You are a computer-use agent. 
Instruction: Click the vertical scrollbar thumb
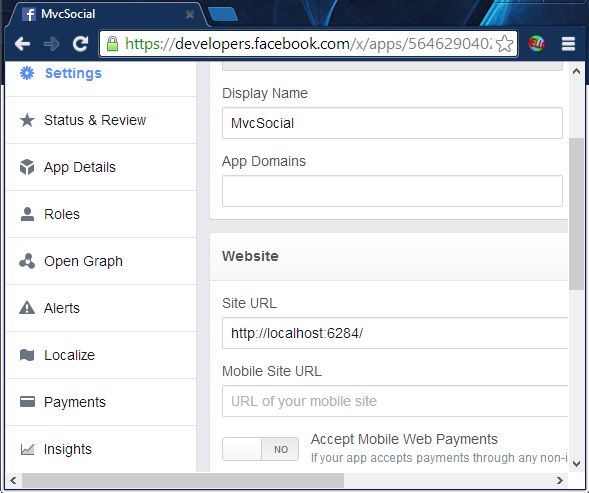[576, 213]
